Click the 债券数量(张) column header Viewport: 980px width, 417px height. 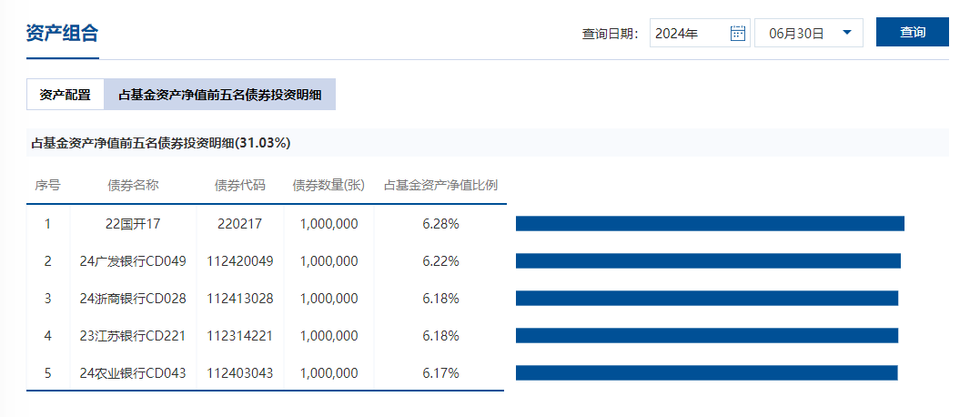coord(328,185)
